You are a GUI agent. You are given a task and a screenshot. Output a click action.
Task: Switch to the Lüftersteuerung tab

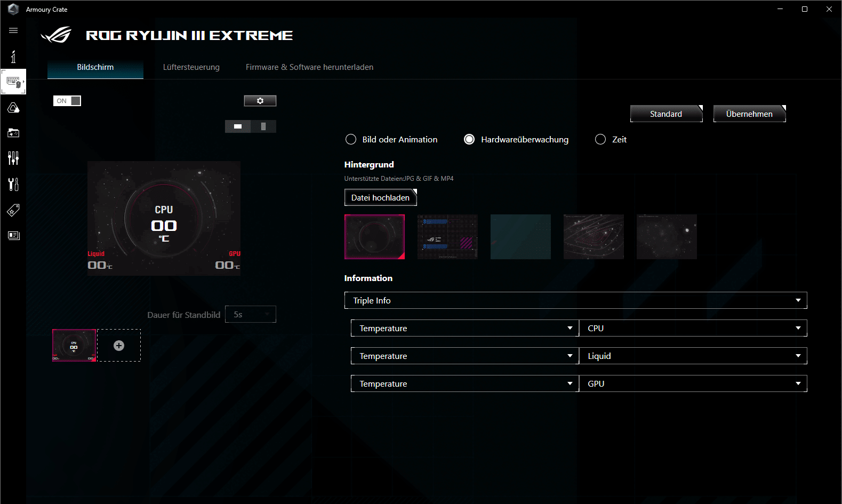(x=191, y=67)
